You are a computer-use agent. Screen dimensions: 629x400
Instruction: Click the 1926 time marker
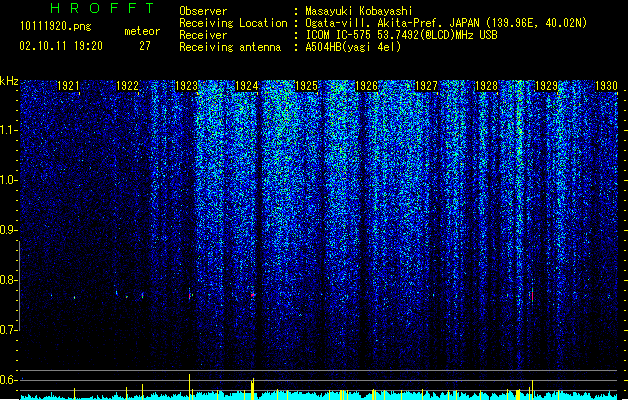click(366, 86)
